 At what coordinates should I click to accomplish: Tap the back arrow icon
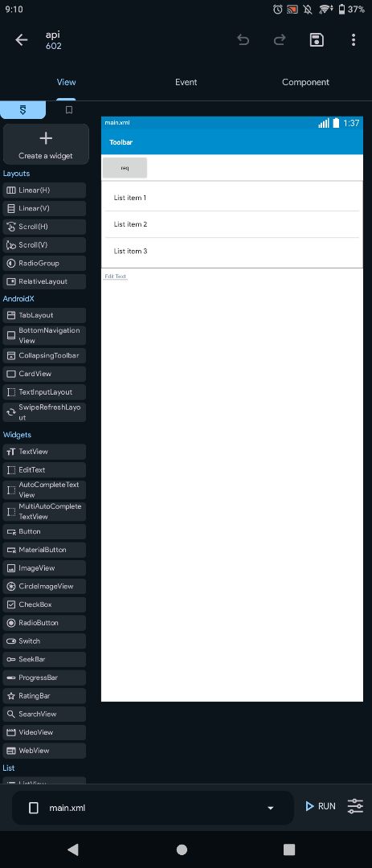(x=21, y=40)
